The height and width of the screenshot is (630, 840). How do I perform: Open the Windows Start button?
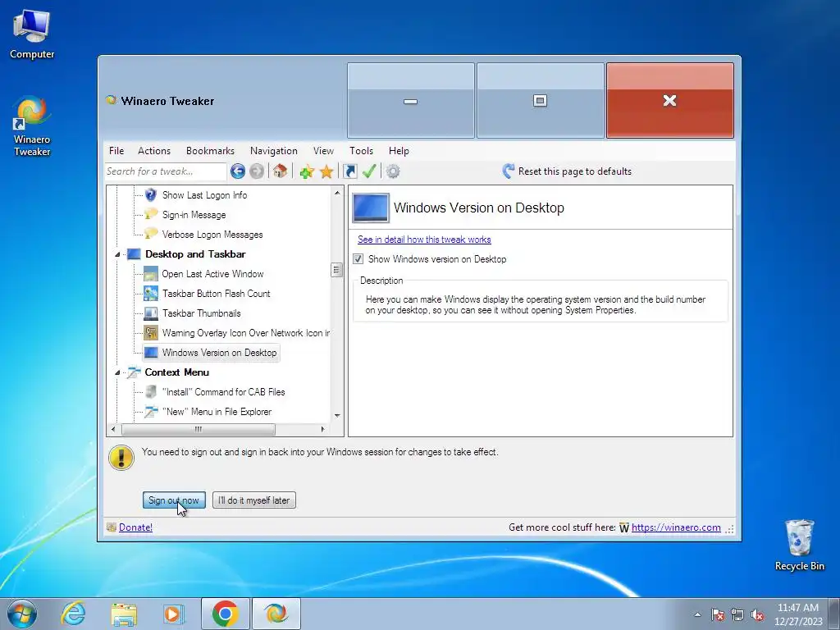[22, 614]
